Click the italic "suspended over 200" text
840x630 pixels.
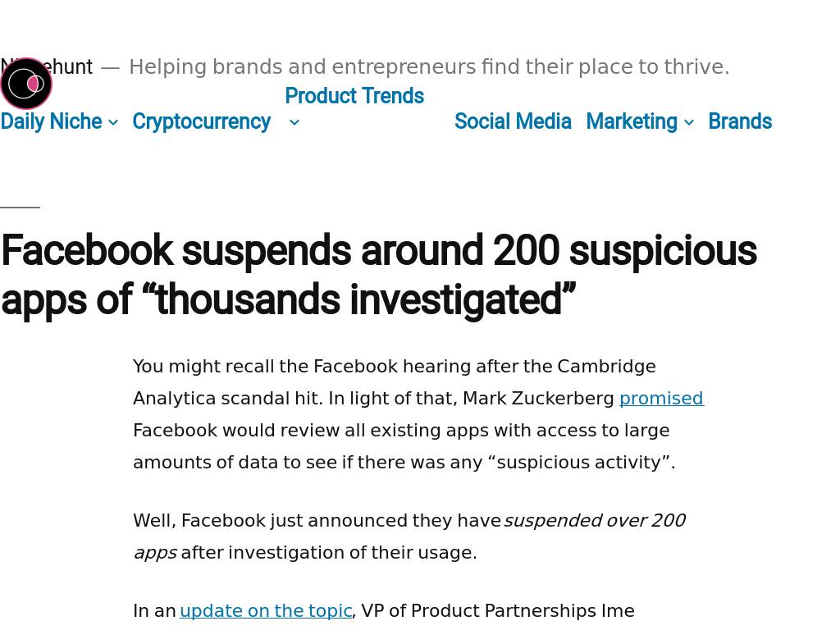pos(594,521)
